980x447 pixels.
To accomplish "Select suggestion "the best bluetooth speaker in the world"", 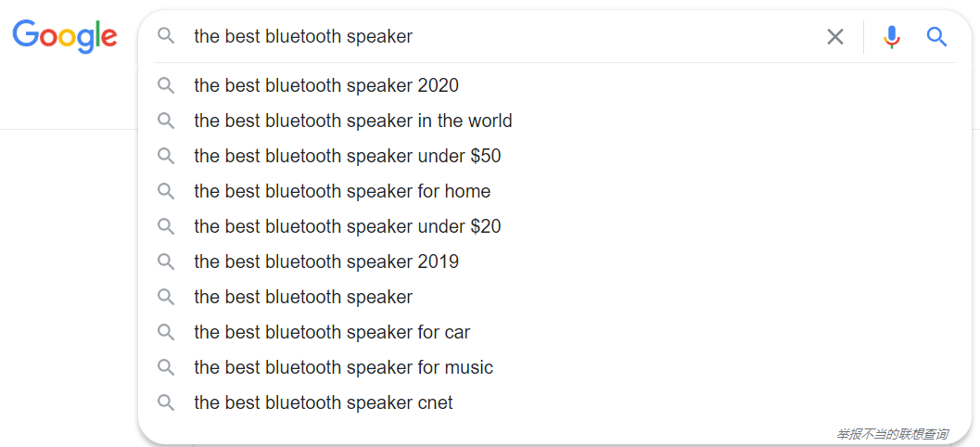I will tap(554, 121).
